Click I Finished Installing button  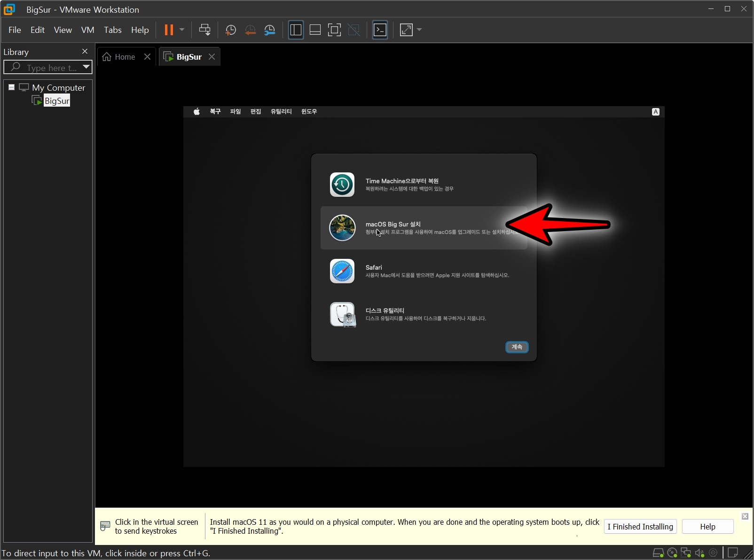point(640,527)
